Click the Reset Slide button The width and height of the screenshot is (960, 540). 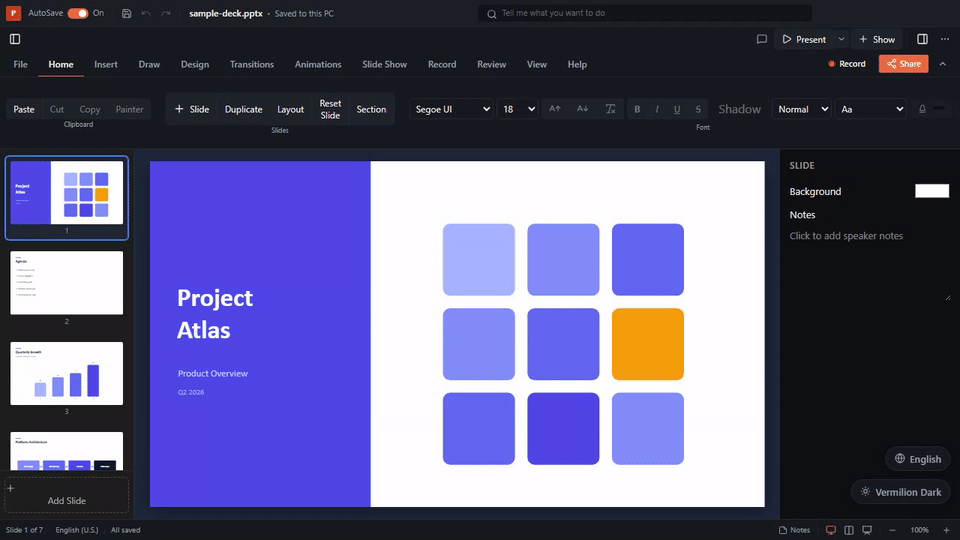pyautogui.click(x=330, y=109)
